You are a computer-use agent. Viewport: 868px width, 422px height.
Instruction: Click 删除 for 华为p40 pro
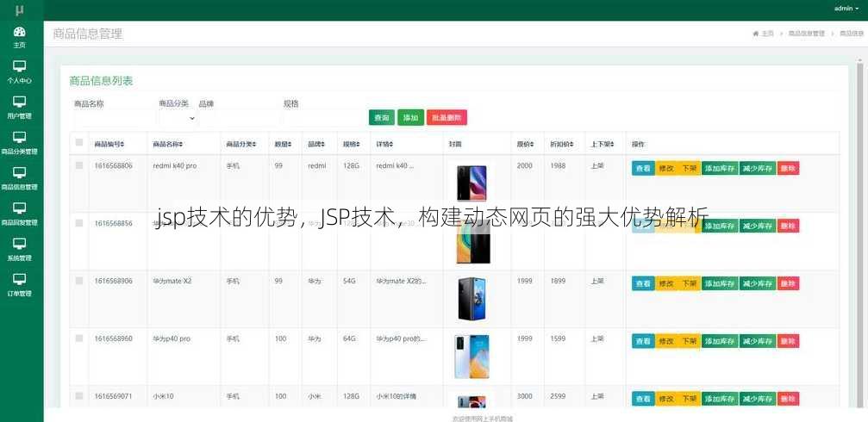789,341
